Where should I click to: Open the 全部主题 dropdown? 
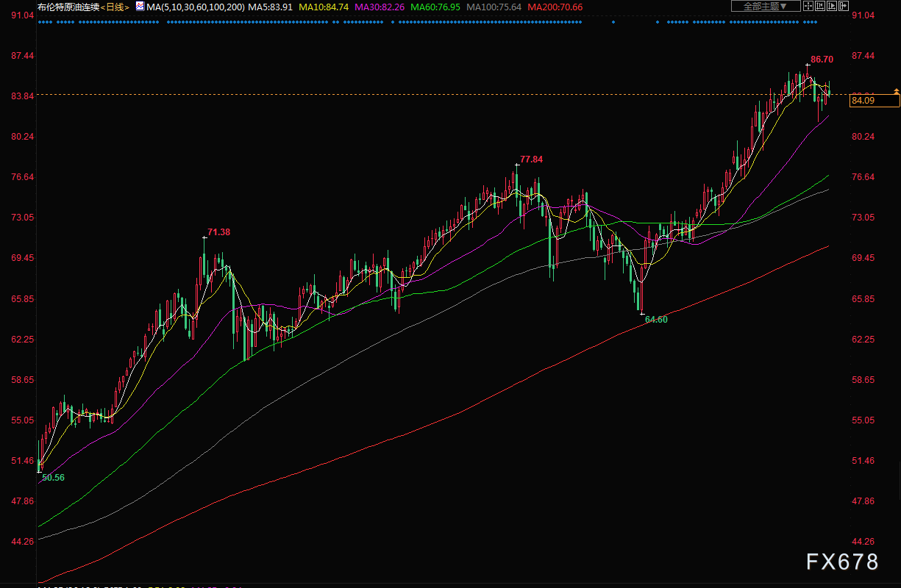(766, 6)
